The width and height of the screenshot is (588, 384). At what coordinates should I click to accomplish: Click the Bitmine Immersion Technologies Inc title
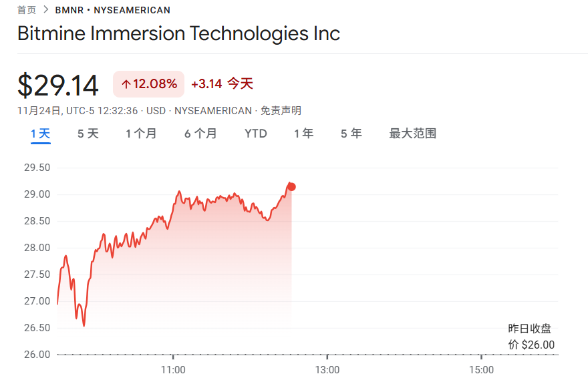point(178,33)
